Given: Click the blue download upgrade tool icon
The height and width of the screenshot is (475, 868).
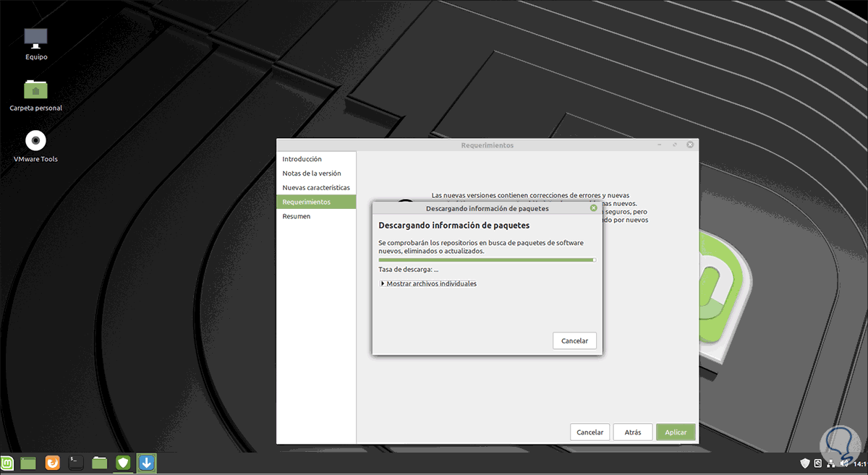Looking at the screenshot, I should coord(146,463).
